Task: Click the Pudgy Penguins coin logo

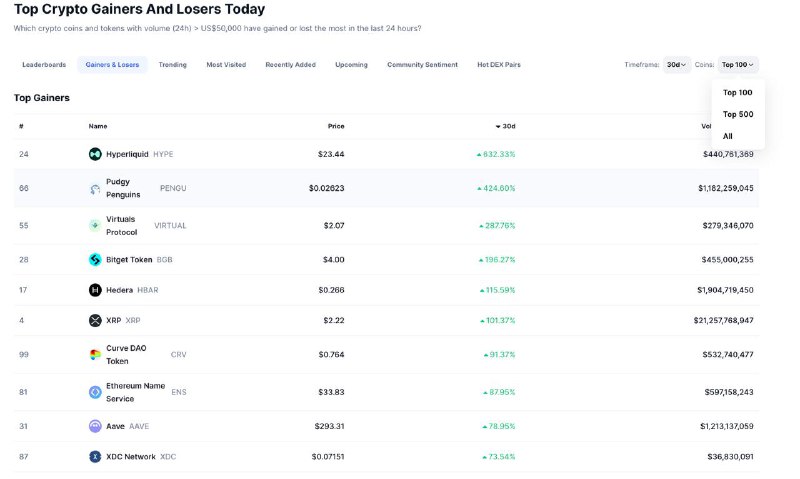Action: tap(95, 189)
